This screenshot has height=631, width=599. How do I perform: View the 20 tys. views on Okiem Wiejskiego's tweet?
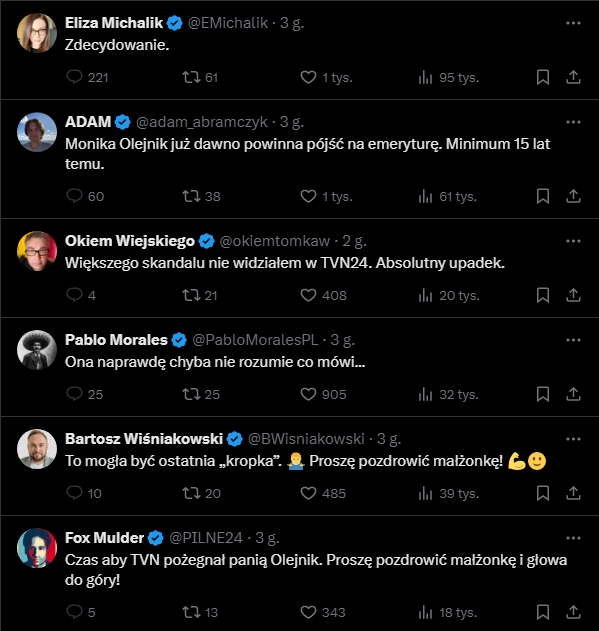pos(449,295)
